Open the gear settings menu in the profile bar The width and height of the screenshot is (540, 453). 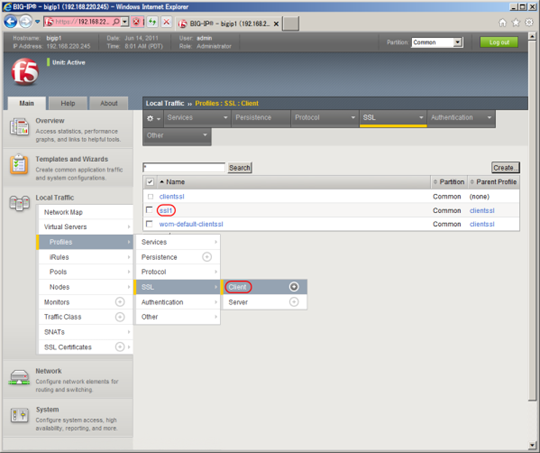click(x=153, y=118)
